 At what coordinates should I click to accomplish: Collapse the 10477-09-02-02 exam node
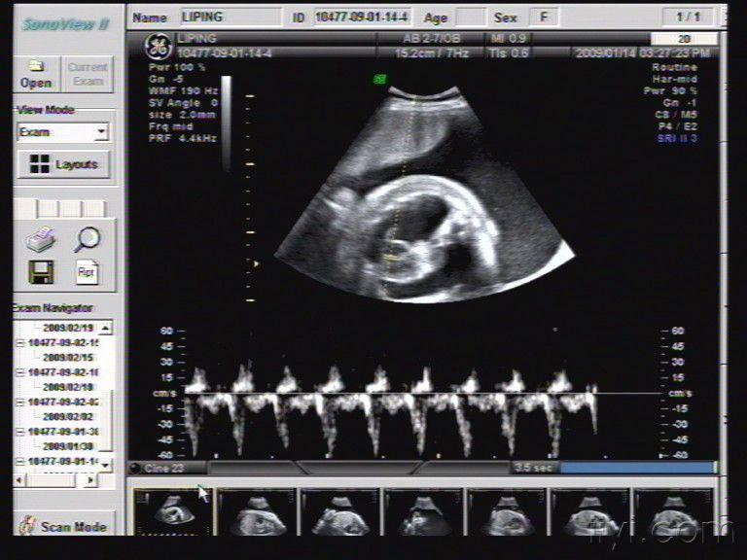coord(20,402)
